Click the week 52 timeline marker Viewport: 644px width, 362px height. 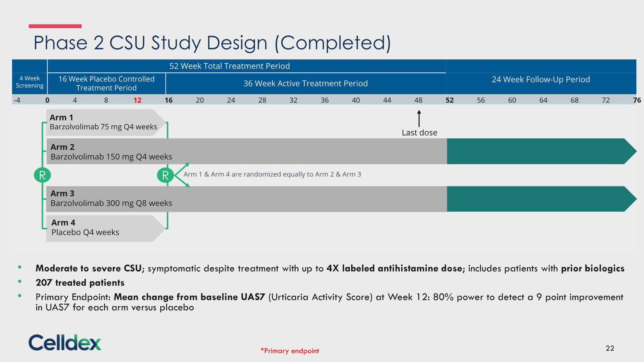(x=450, y=100)
